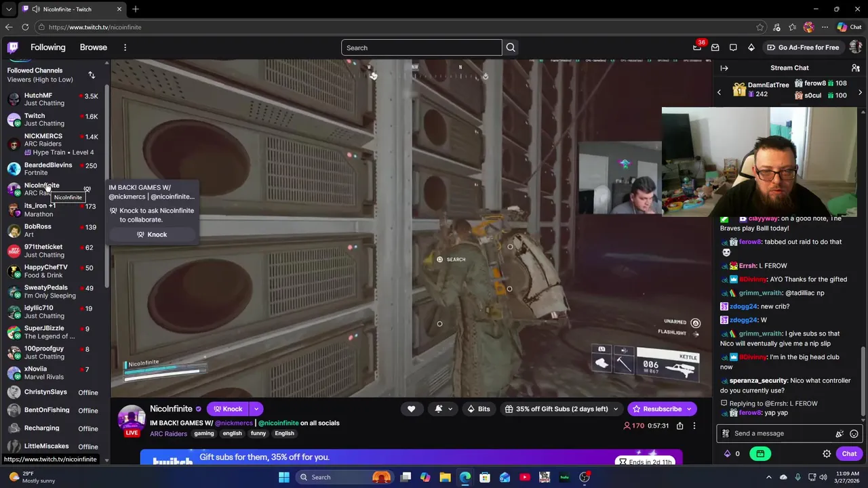Open the emote picker smiley icon

pos(854,434)
